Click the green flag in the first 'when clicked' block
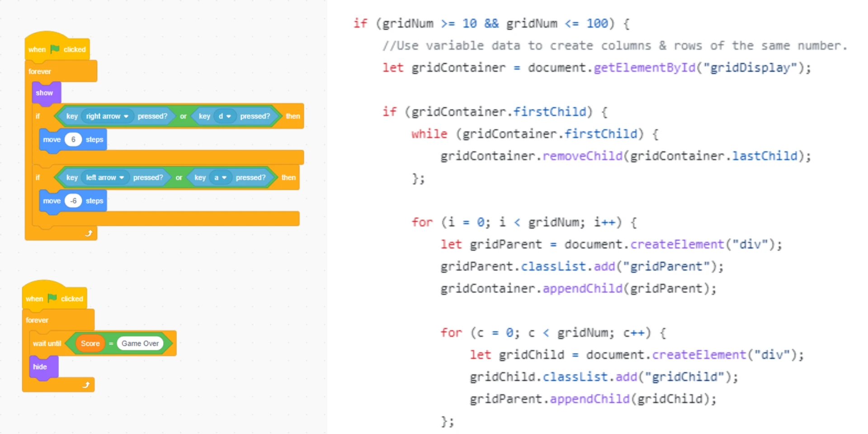The width and height of the screenshot is (868, 434). [x=55, y=49]
